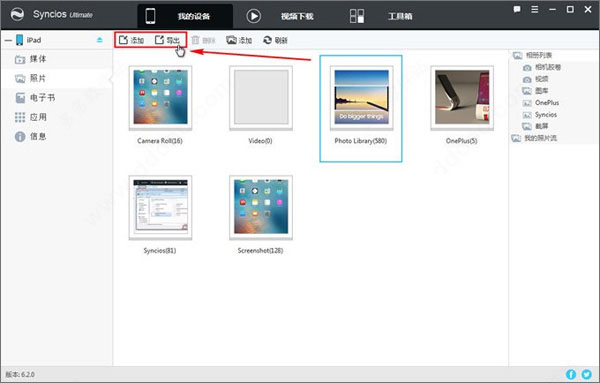Viewport: 600px width, 383px height.
Task: Click the 导出 export button
Action: pos(167,40)
